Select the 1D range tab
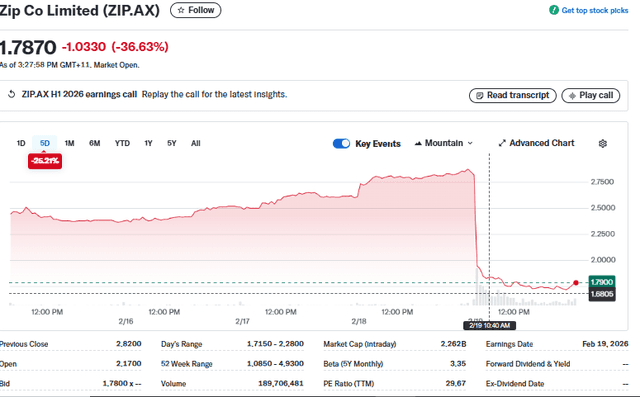The height and width of the screenshot is (397, 640). click(x=21, y=143)
